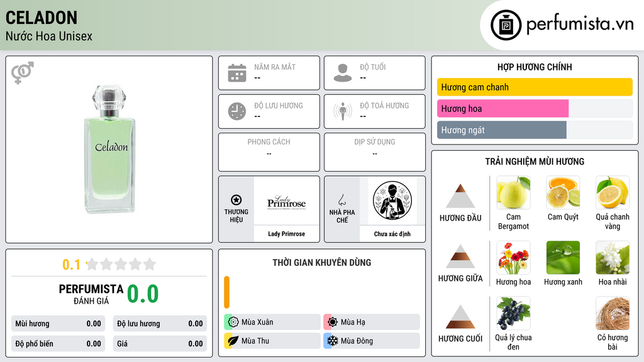Click the Dịp sử dụng info box

click(x=375, y=152)
